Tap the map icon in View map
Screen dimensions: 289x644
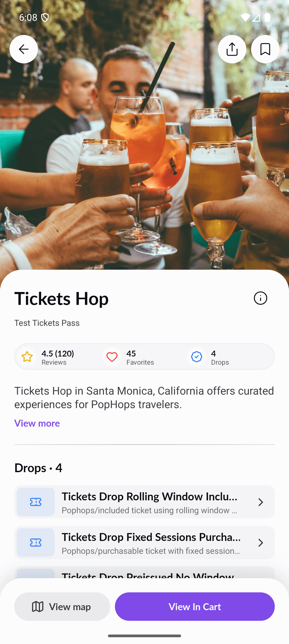[37, 607]
